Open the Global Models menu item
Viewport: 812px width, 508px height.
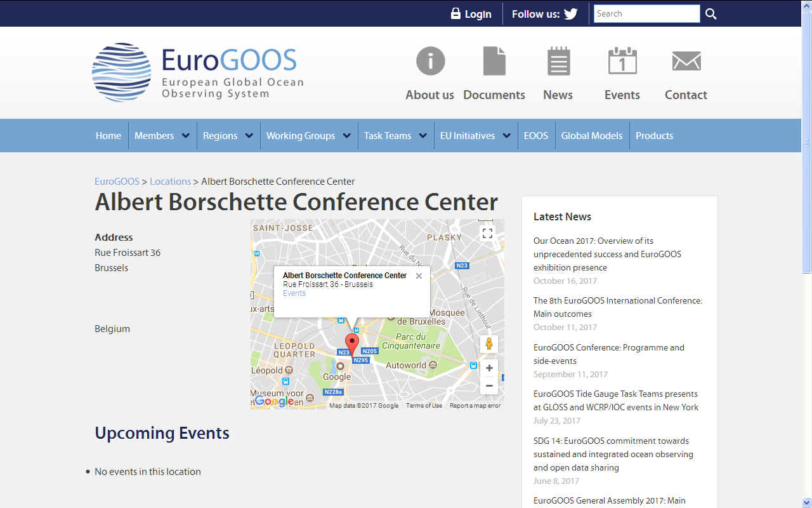592,135
